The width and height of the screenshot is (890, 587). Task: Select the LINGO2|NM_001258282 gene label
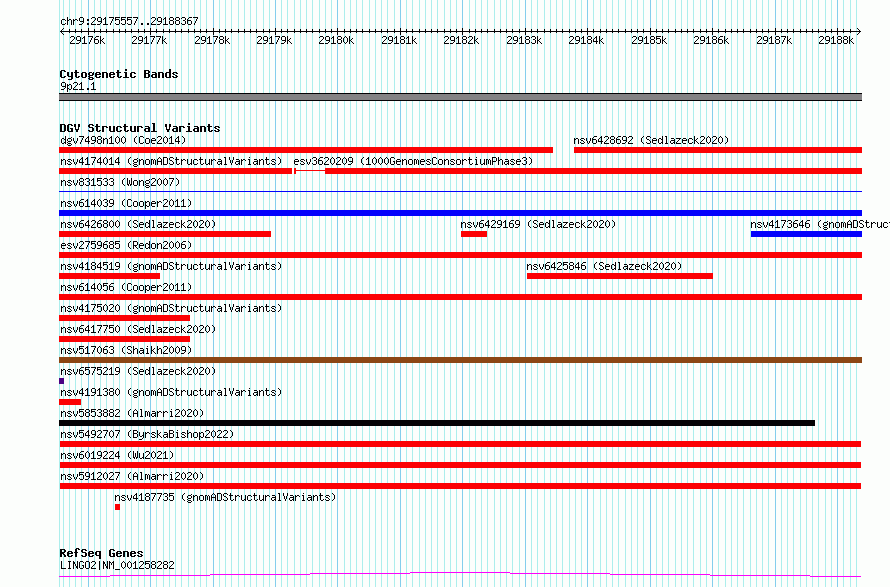117,565
